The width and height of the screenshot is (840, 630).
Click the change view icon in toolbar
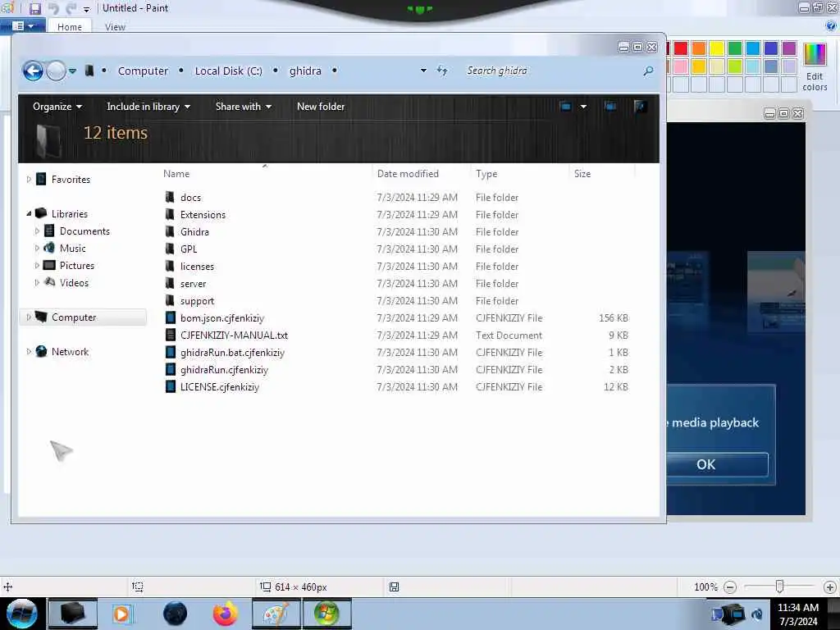pyautogui.click(x=565, y=106)
